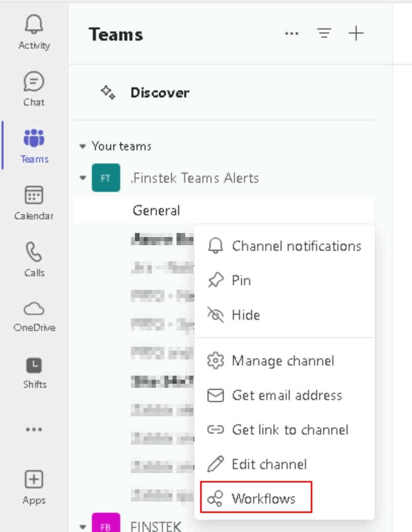Click the Teams panel heading

pos(116,35)
